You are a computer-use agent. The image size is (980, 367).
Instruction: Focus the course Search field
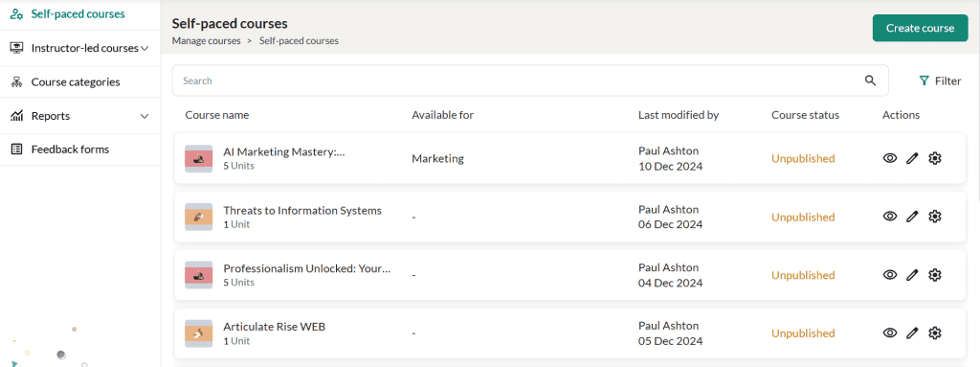point(530,80)
